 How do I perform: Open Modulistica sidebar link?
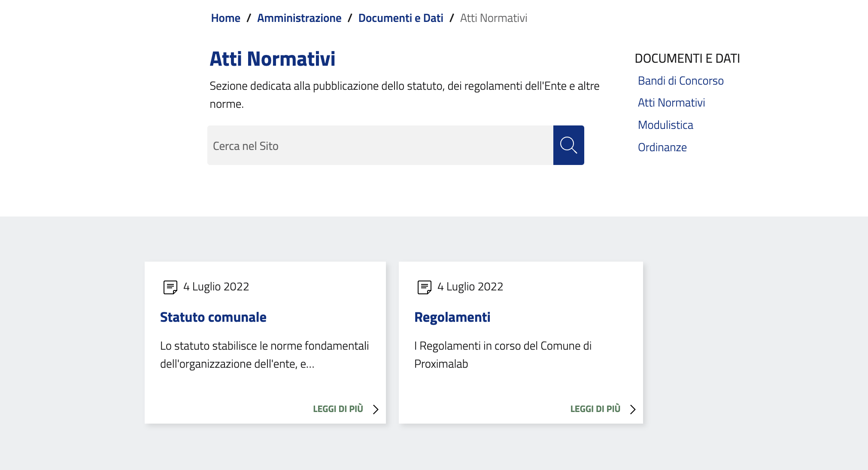point(665,125)
